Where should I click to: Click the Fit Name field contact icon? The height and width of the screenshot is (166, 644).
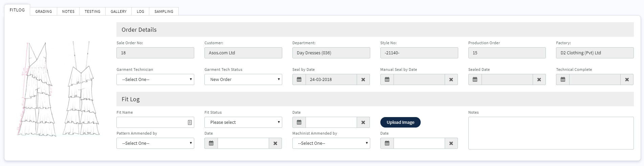[190, 122]
